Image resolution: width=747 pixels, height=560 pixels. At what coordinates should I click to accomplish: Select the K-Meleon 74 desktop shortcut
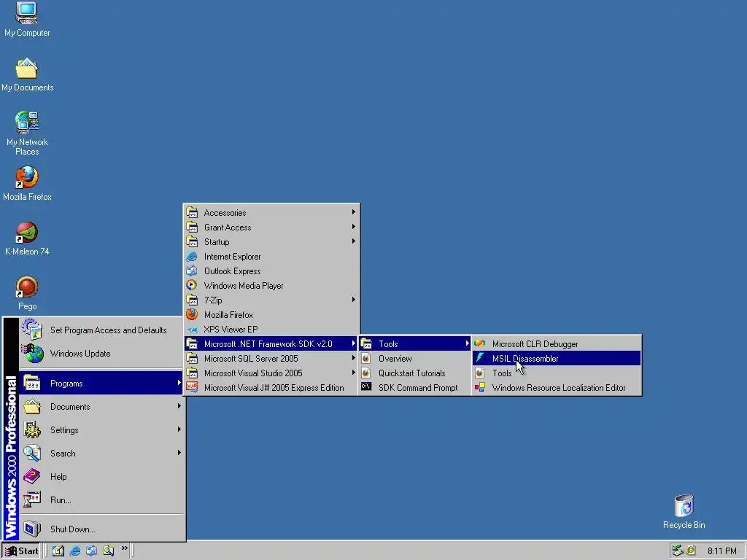(x=27, y=238)
